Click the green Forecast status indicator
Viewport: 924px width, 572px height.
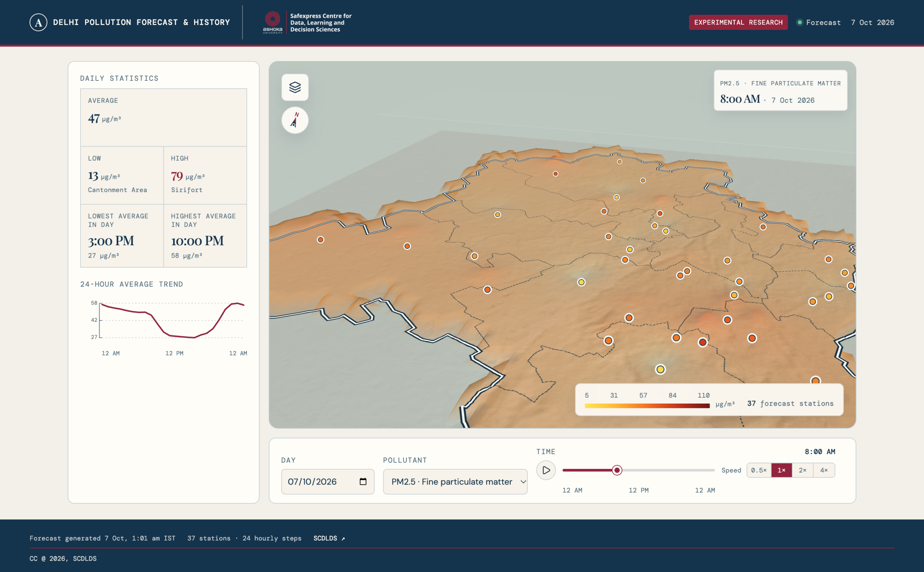799,22
